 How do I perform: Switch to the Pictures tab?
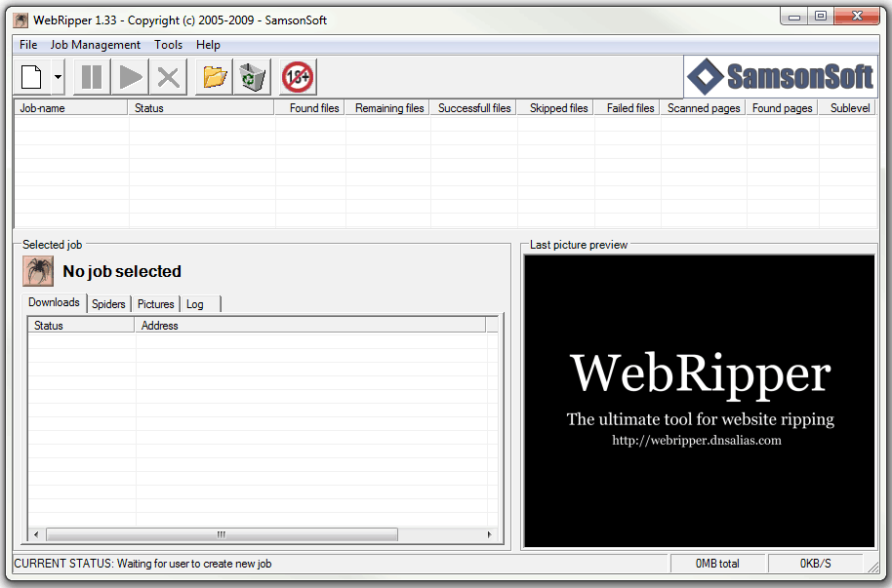[155, 304]
